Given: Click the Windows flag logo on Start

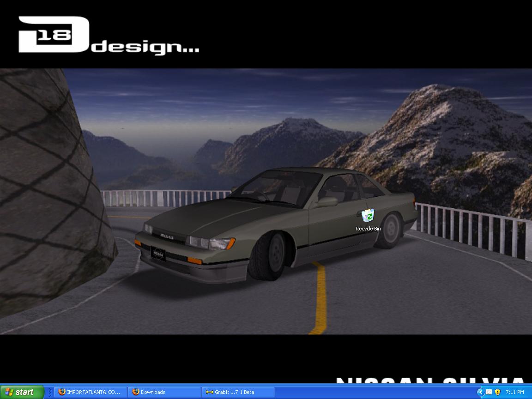Looking at the screenshot, I should tap(9, 392).
